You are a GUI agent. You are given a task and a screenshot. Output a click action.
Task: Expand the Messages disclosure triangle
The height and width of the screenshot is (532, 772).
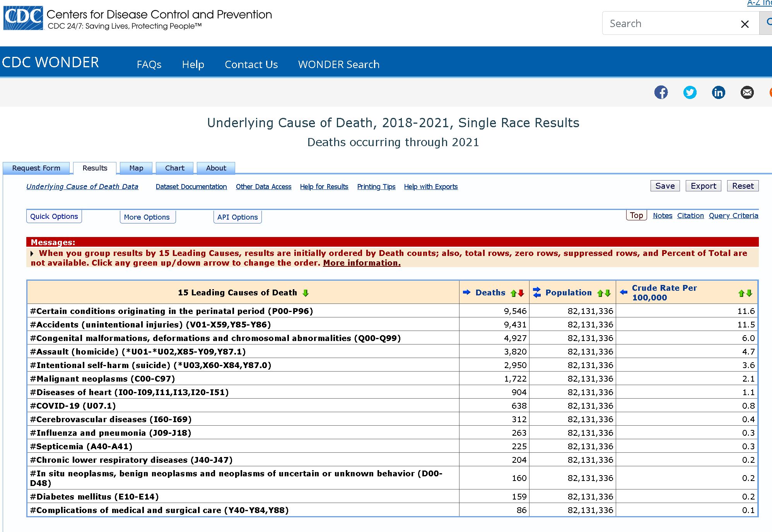pyautogui.click(x=32, y=254)
